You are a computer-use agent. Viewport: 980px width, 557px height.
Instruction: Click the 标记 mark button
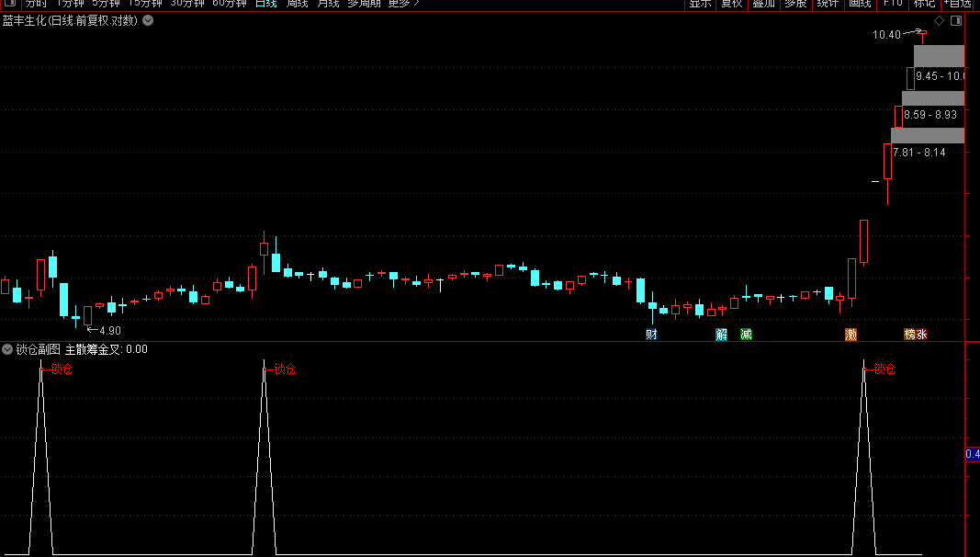coord(924,3)
